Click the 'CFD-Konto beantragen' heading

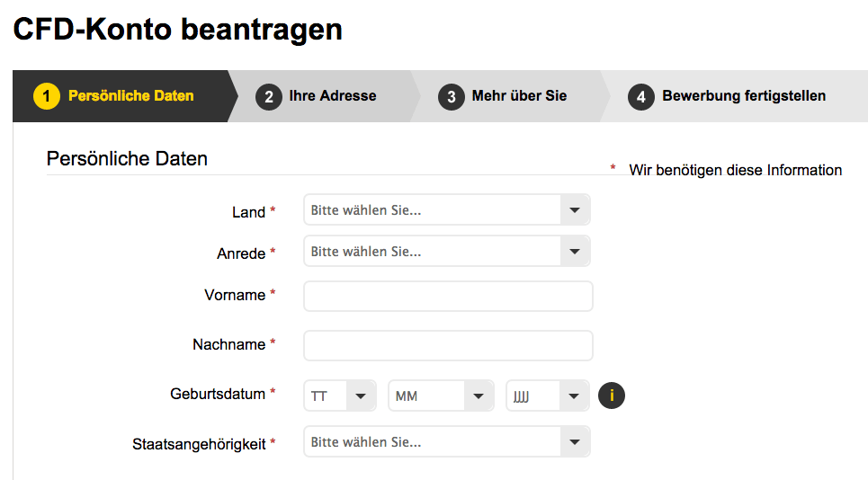tap(178, 30)
